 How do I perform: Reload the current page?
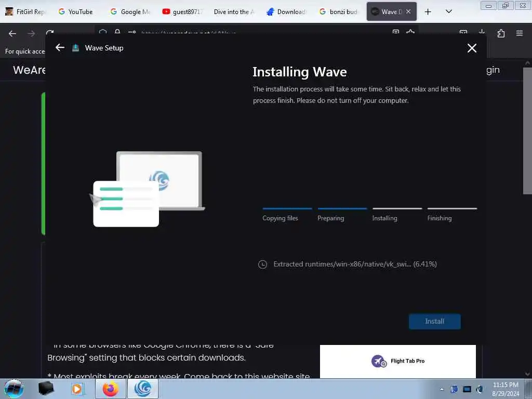coord(50,32)
